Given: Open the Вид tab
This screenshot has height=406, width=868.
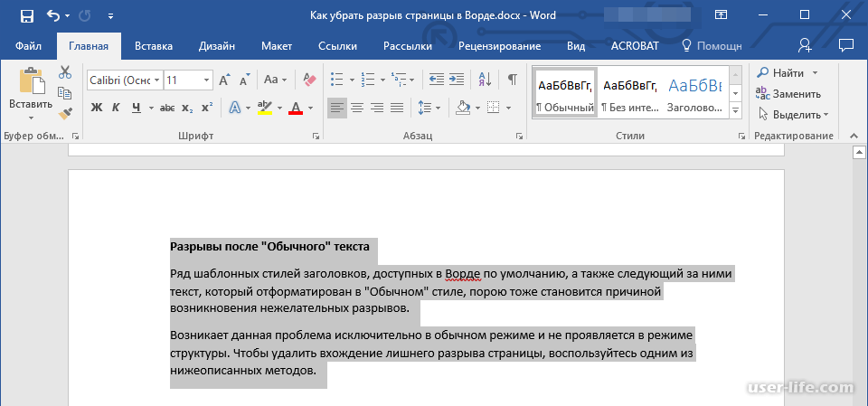Looking at the screenshot, I should coord(576,46).
